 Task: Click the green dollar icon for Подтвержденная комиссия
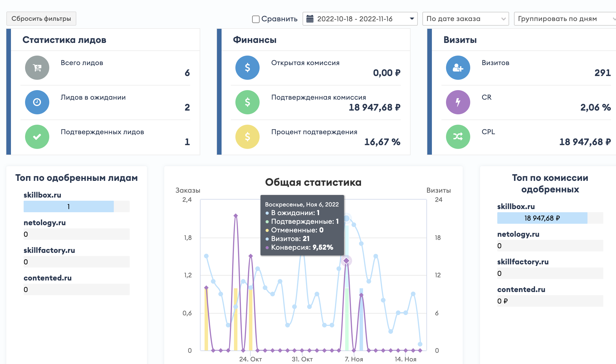click(247, 102)
